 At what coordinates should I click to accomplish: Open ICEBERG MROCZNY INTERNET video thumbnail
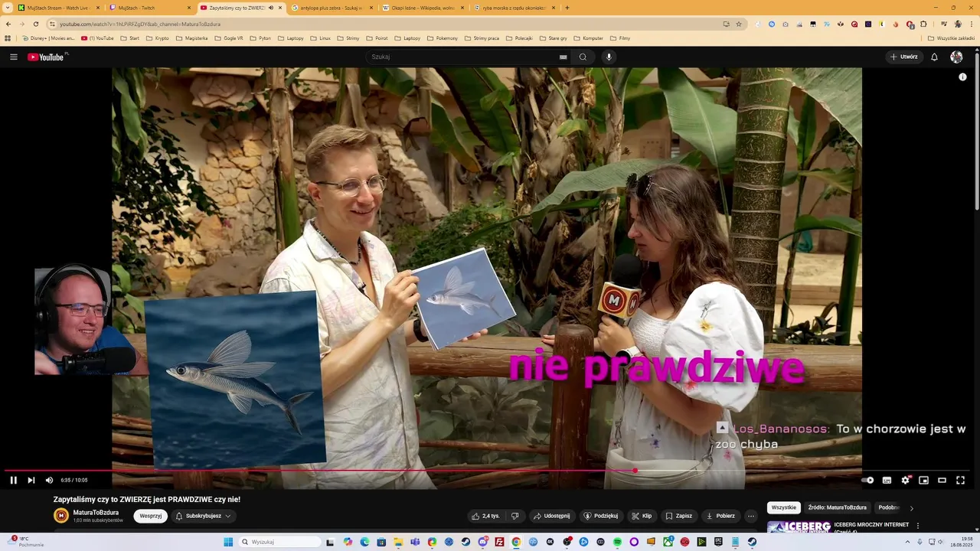click(799, 527)
